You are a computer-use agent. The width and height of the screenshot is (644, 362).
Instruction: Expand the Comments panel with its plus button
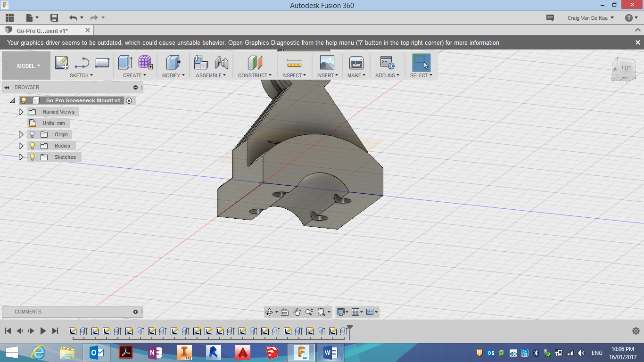pos(135,312)
